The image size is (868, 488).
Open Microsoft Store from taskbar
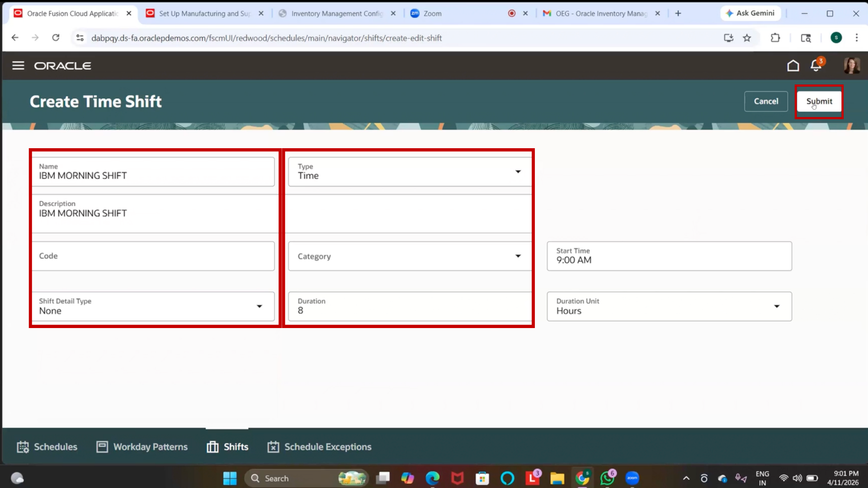(482, 478)
